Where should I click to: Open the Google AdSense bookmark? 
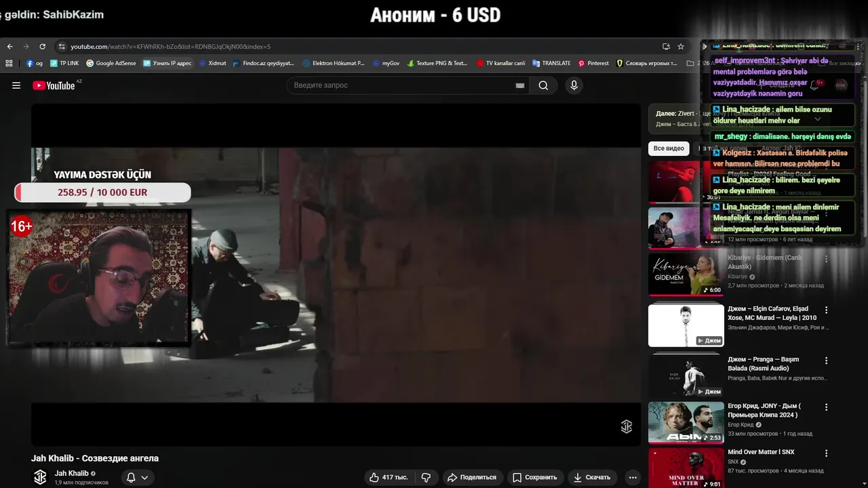pos(111,63)
